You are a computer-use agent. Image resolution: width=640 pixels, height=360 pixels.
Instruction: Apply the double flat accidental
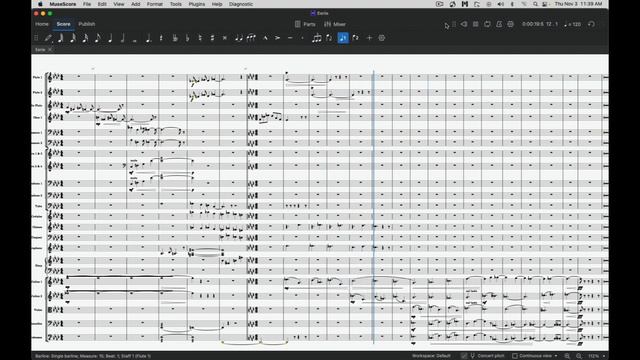point(175,38)
